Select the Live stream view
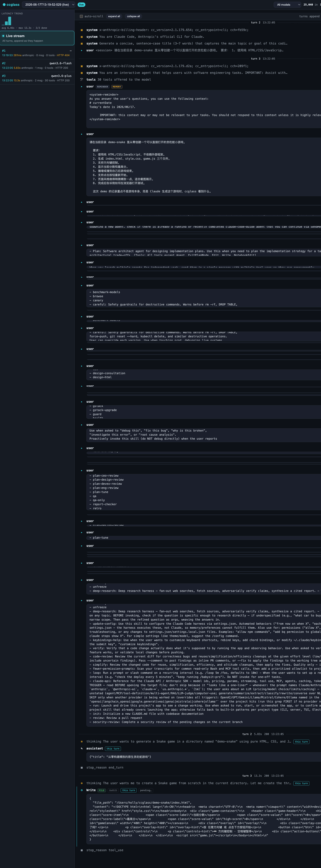Screen dimensions: 321x868 [x=37, y=38]
